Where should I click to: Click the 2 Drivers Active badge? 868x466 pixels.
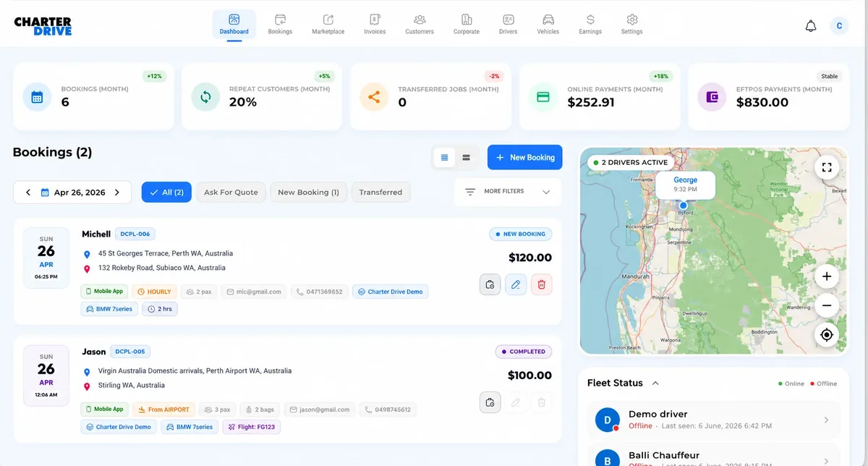pyautogui.click(x=631, y=163)
